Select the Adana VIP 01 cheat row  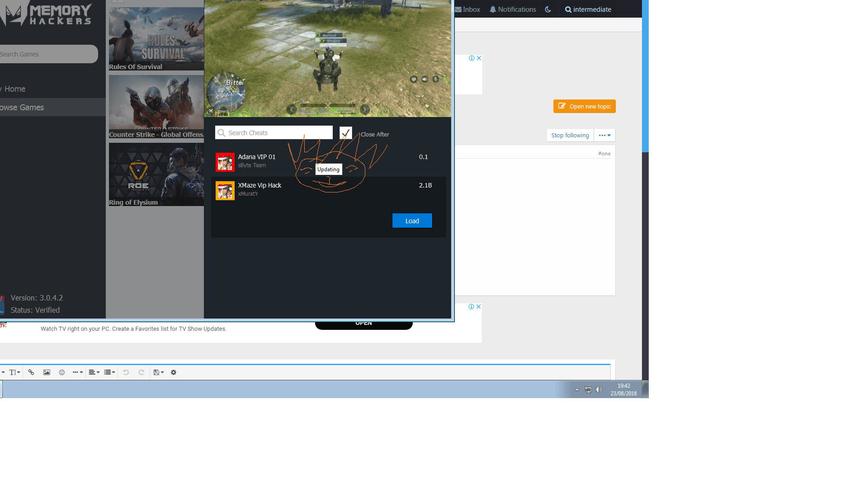(329, 162)
